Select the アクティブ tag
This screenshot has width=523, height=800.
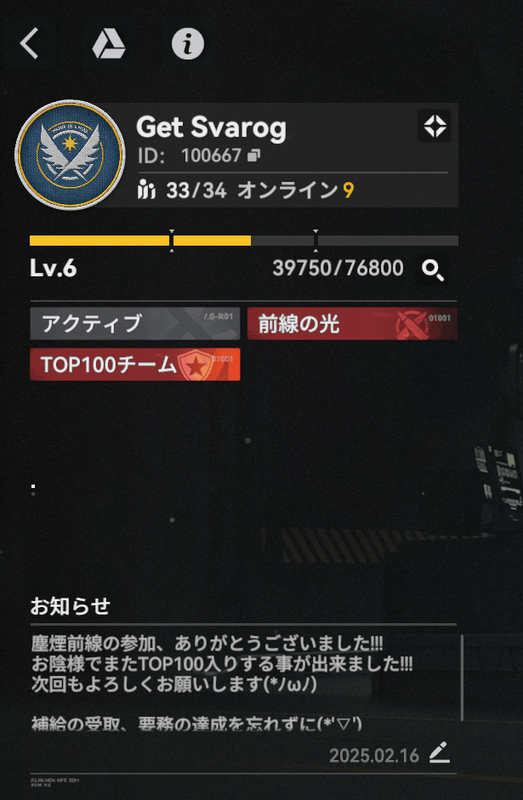(135, 323)
